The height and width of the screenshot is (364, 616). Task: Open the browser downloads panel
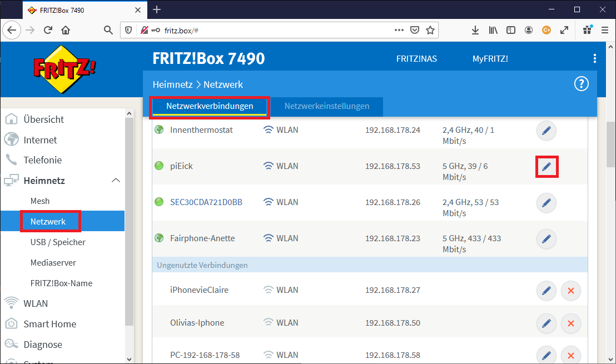475,30
